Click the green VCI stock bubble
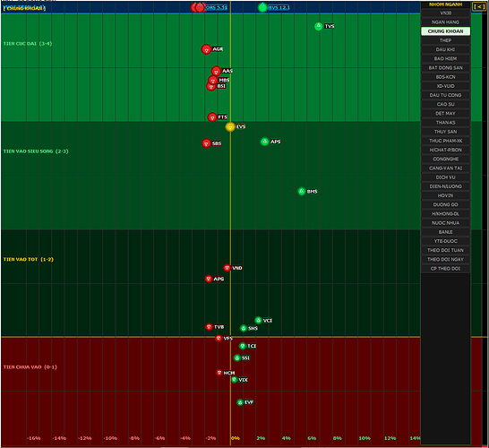489x448 pixels. pos(258,320)
